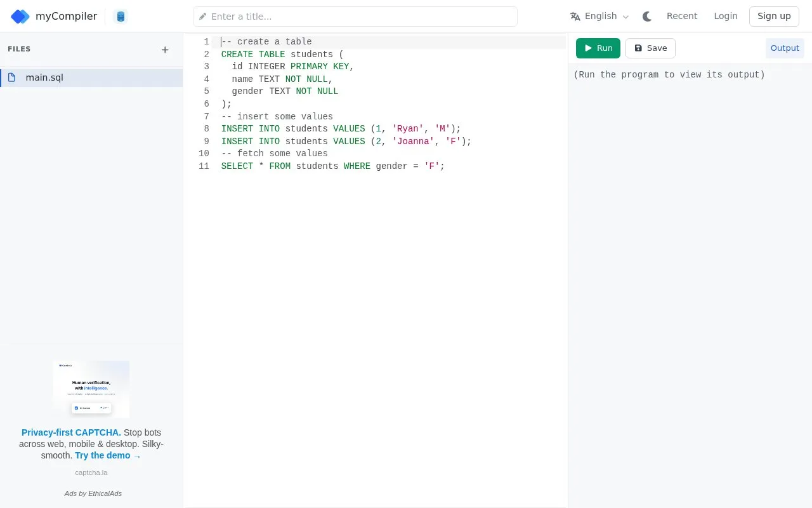Open the captcha ad thumbnail image
Image resolution: width=812 pixels, height=508 pixels.
coord(91,389)
